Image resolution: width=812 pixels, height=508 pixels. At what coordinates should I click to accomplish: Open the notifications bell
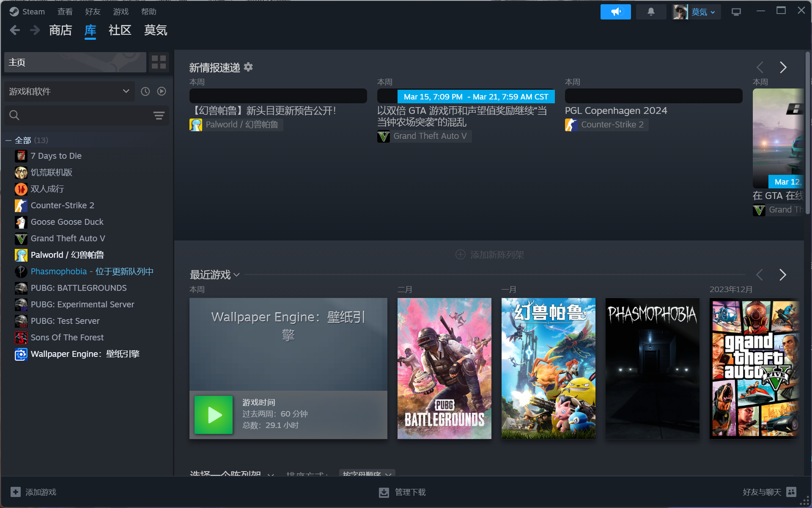pos(651,12)
